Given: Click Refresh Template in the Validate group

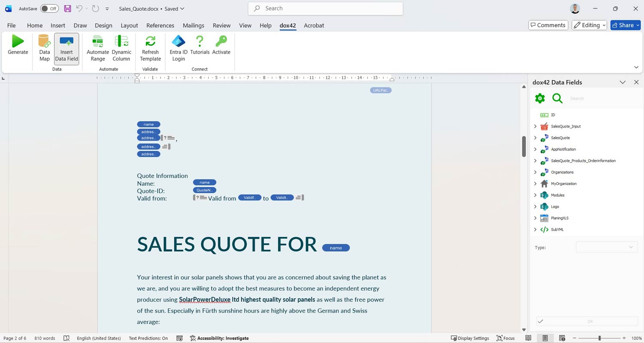Looking at the screenshot, I should tap(150, 47).
